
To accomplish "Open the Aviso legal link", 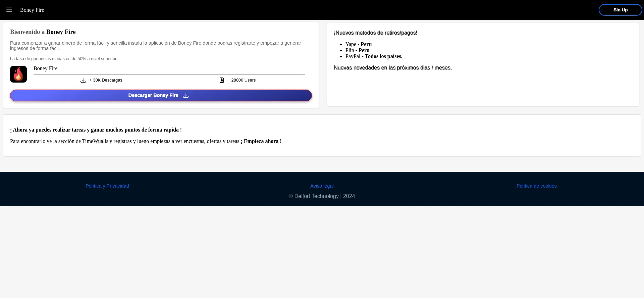I will 322,186.
